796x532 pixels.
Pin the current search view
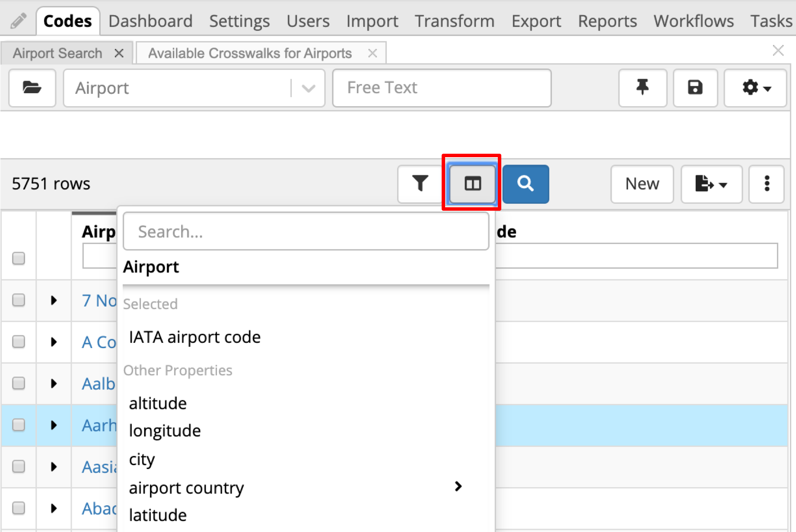click(x=643, y=88)
